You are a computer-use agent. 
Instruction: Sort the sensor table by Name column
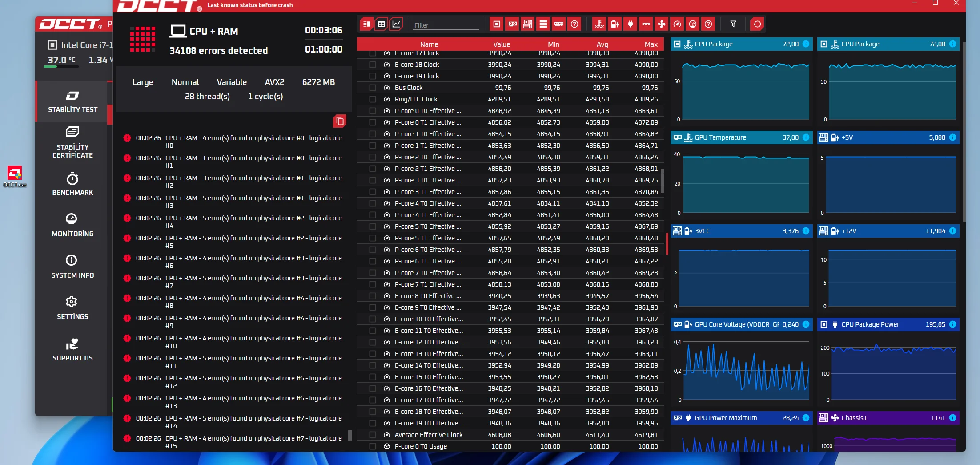[x=429, y=44]
